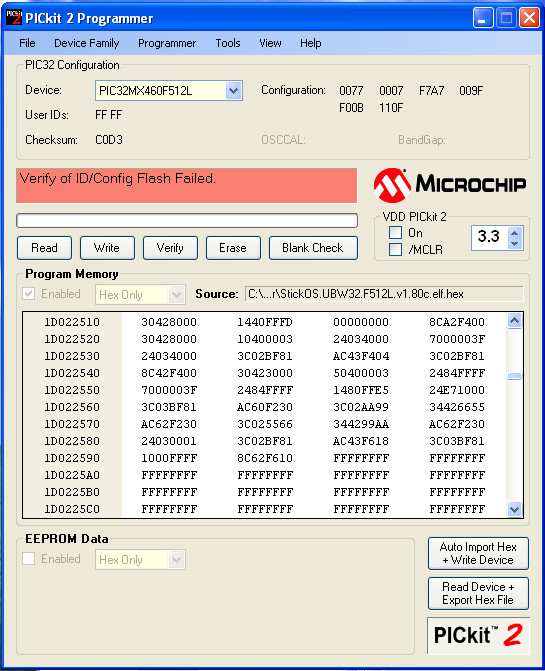Click memory address 1D022530

[x=72, y=356]
